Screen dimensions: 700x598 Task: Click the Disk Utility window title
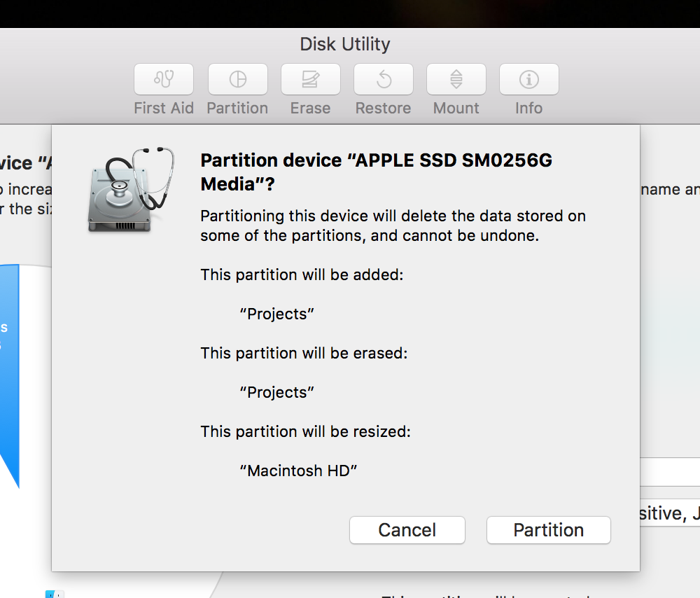(345, 44)
